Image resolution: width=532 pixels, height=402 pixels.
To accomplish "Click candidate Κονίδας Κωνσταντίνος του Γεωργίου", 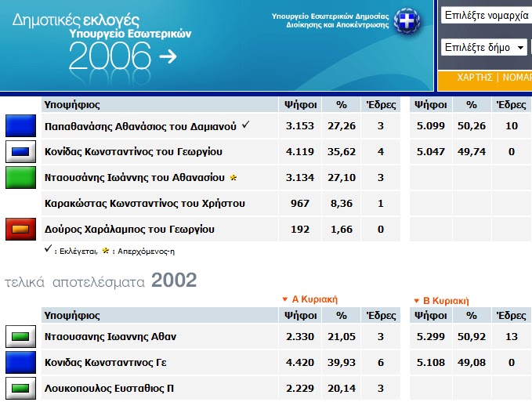I will click(133, 152).
